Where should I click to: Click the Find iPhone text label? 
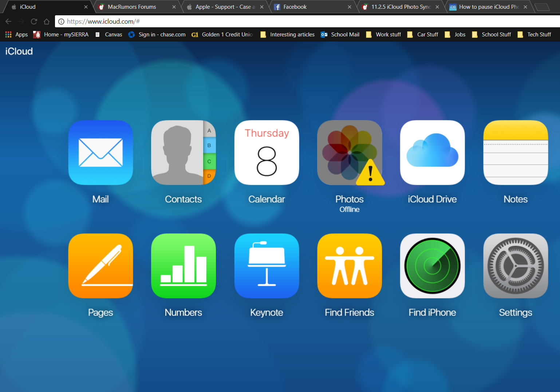click(432, 312)
